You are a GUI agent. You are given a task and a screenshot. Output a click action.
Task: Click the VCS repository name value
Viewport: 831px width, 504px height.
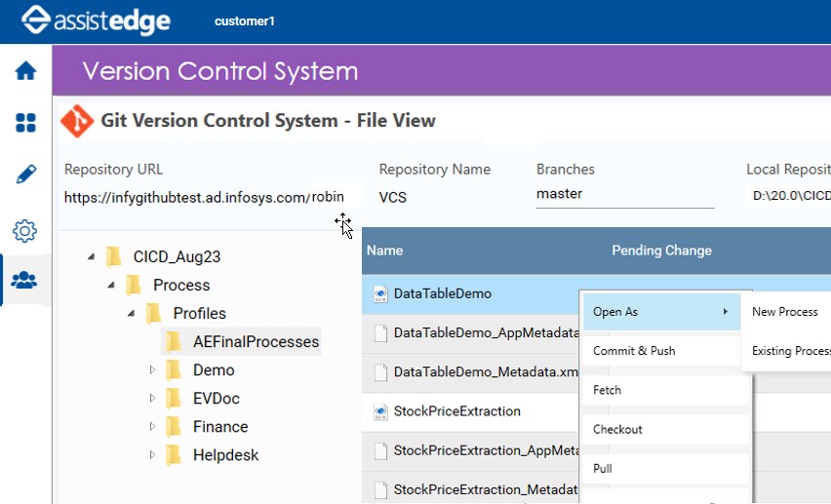tap(393, 197)
